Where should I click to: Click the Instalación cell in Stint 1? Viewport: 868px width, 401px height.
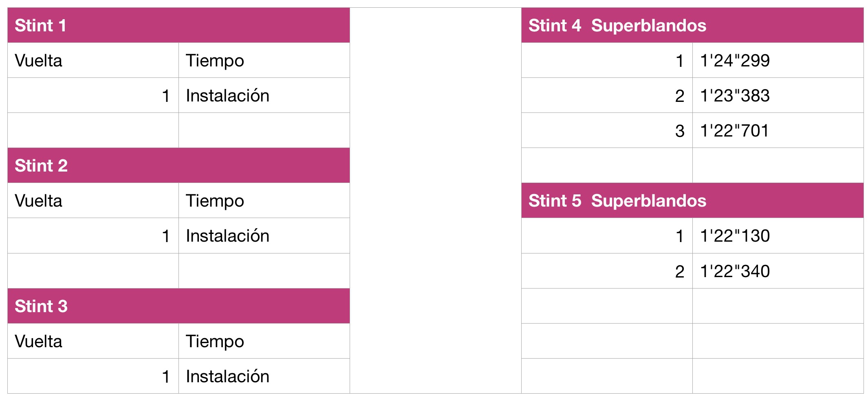coord(264,95)
